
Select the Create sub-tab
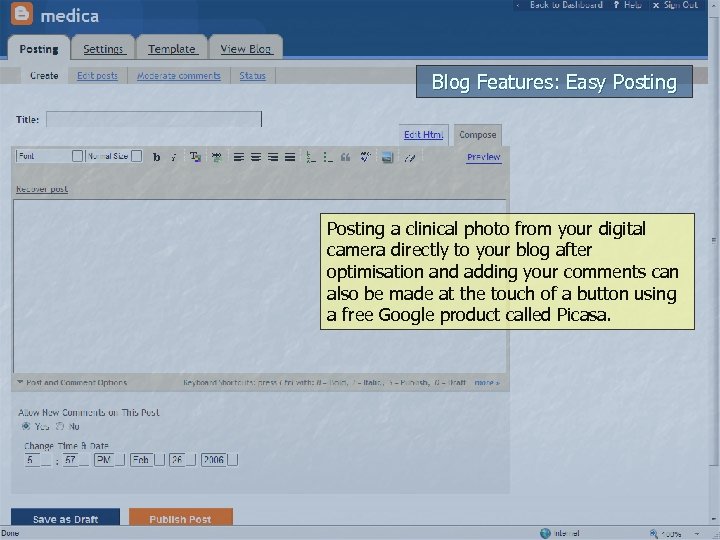point(44,75)
